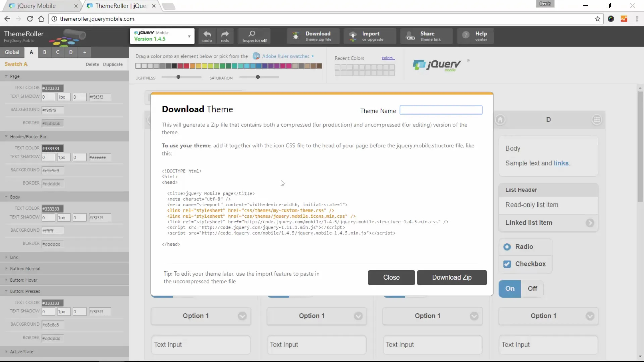Close the jQuery Mobile browser tab
This screenshot has width=644, height=362.
[x=76, y=6]
